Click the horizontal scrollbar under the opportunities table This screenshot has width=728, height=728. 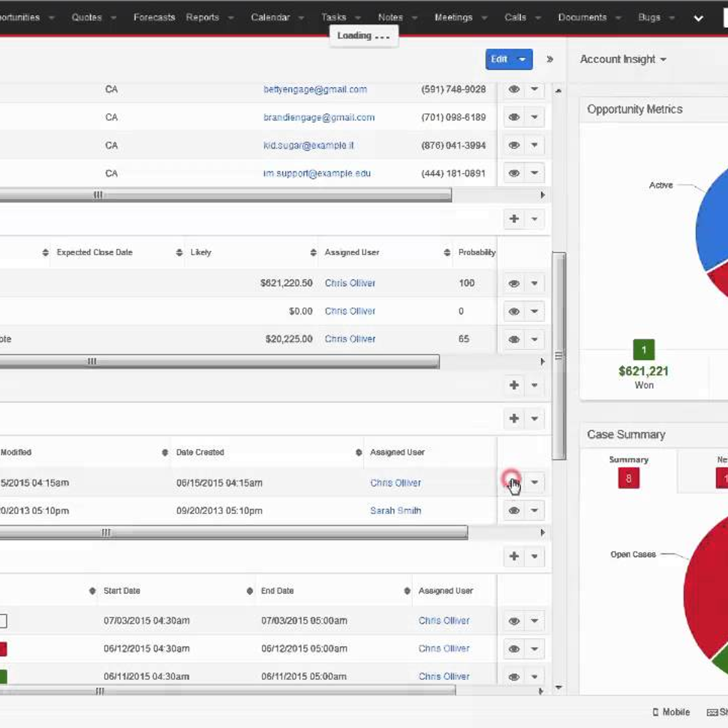coord(220,362)
